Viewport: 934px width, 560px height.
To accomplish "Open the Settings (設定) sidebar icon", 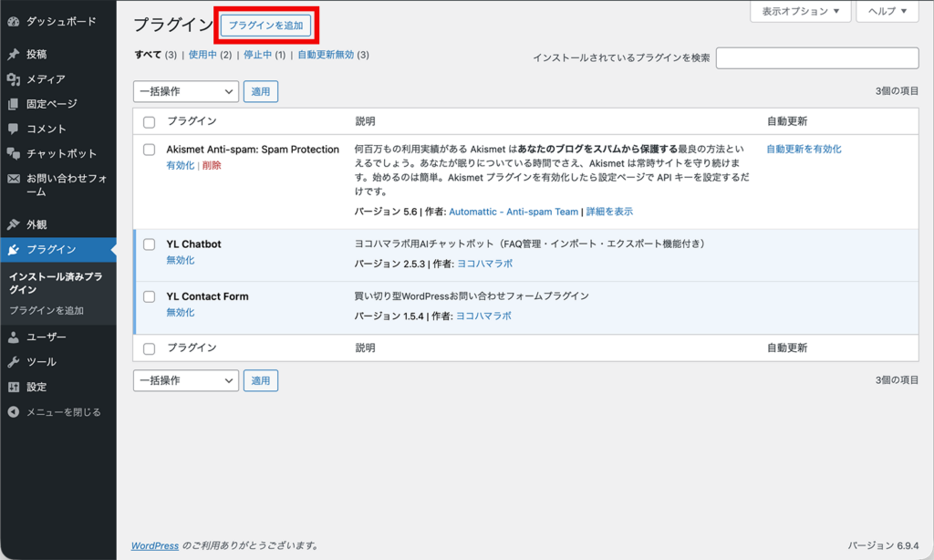I will 12,386.
